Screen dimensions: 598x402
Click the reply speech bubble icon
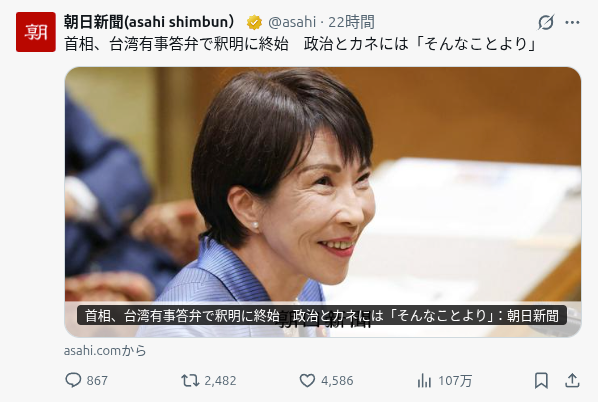pos(73,380)
